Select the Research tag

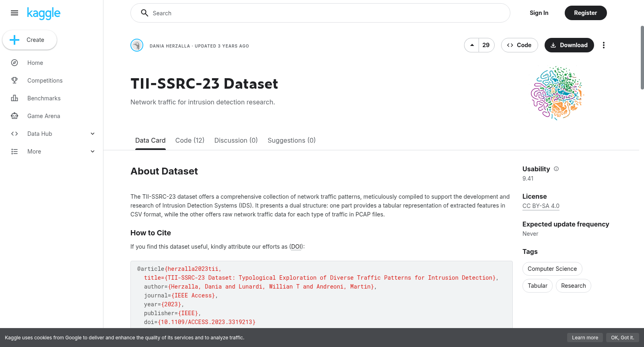(x=573, y=286)
